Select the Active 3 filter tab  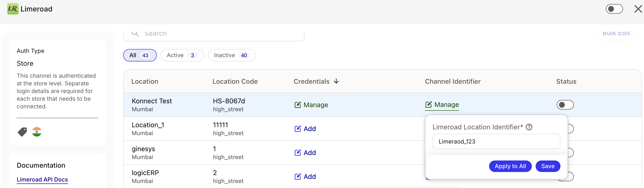pos(182,55)
